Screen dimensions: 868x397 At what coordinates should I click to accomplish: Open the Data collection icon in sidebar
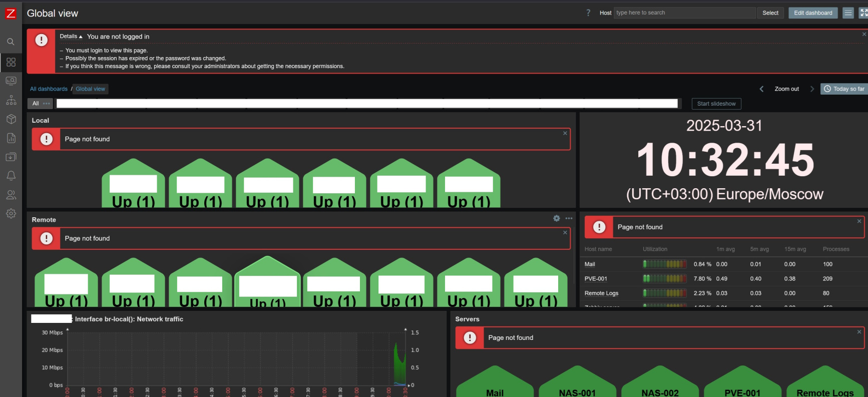point(11,157)
